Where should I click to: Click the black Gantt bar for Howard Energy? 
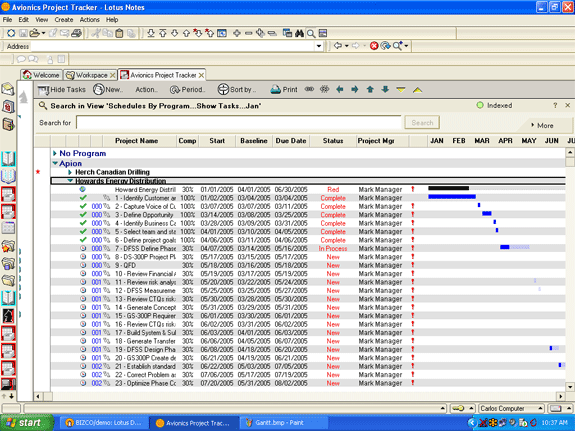click(448, 188)
